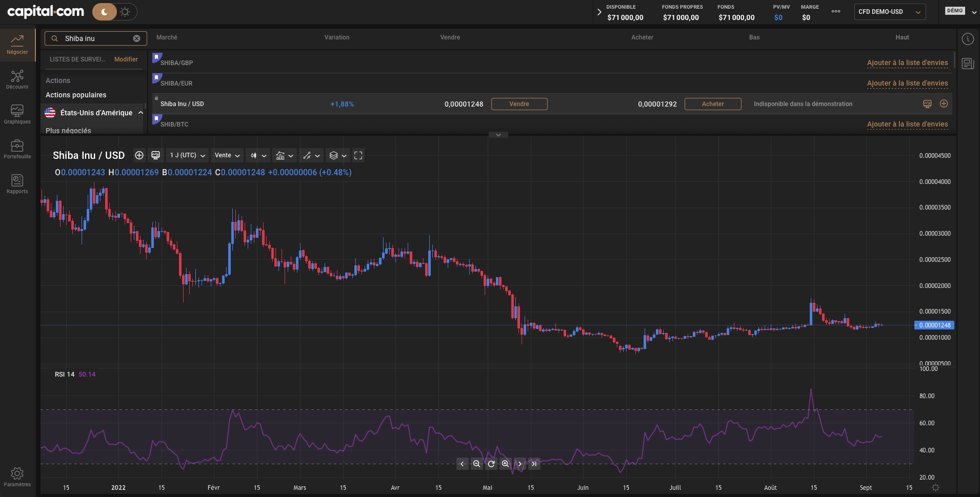Toggle bookmark flag on SHIB/BTC
This screenshot has width=980, height=497.
[156, 118]
